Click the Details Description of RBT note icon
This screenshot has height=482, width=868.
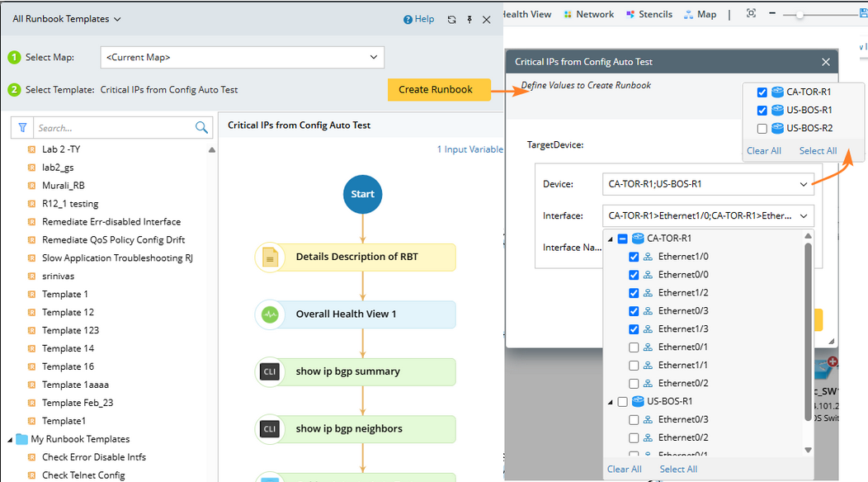[x=270, y=258]
